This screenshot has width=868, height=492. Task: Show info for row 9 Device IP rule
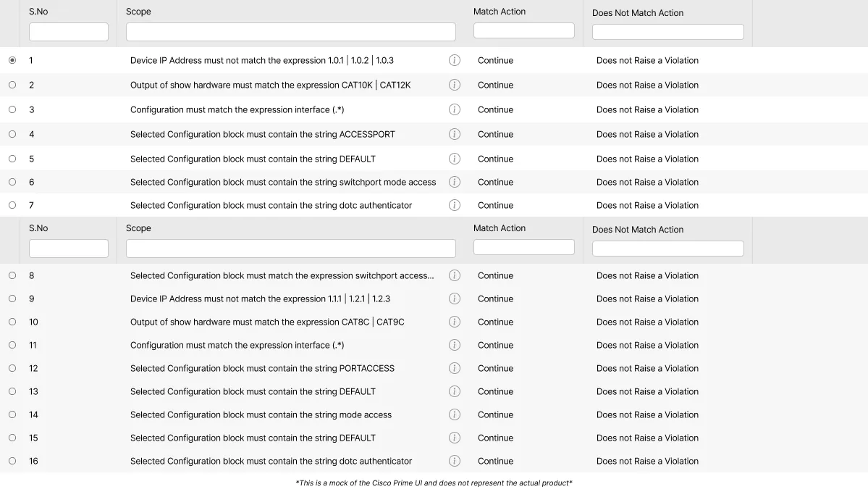click(x=455, y=299)
